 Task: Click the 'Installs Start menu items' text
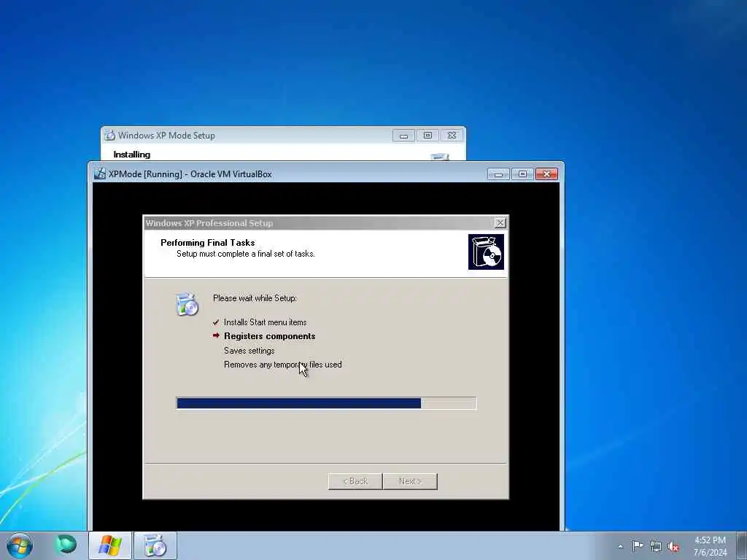[266, 322]
